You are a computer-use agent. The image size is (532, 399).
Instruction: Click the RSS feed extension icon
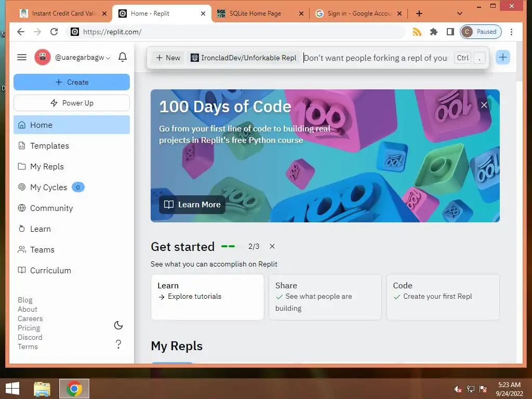417,32
